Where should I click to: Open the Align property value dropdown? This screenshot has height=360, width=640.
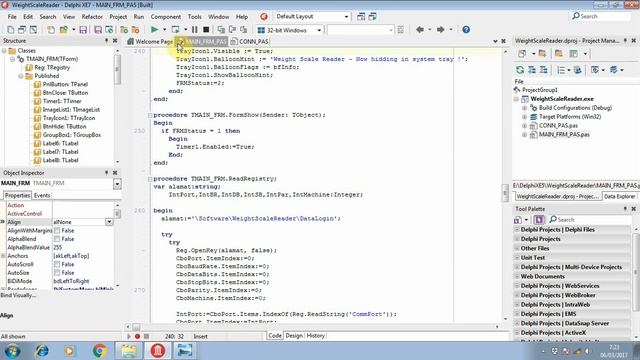109,222
